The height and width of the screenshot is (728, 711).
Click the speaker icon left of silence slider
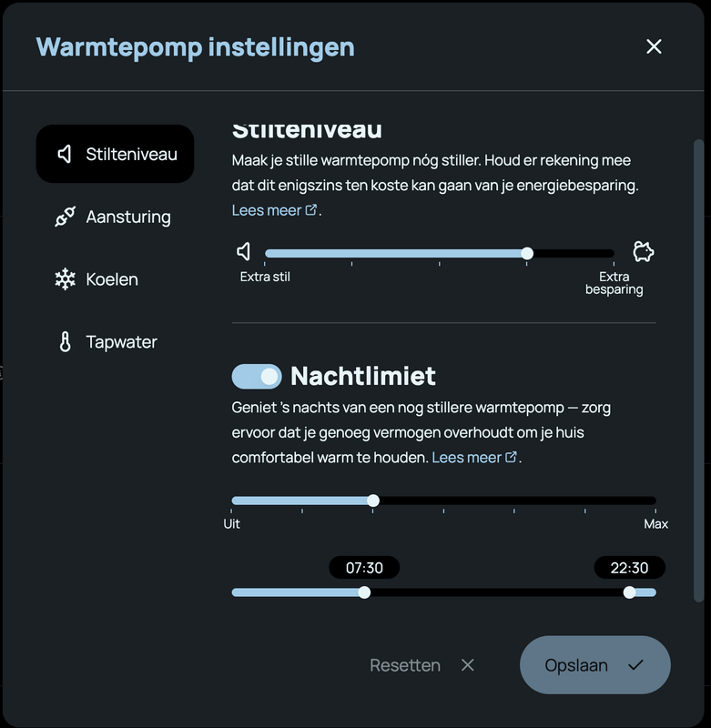click(x=244, y=252)
